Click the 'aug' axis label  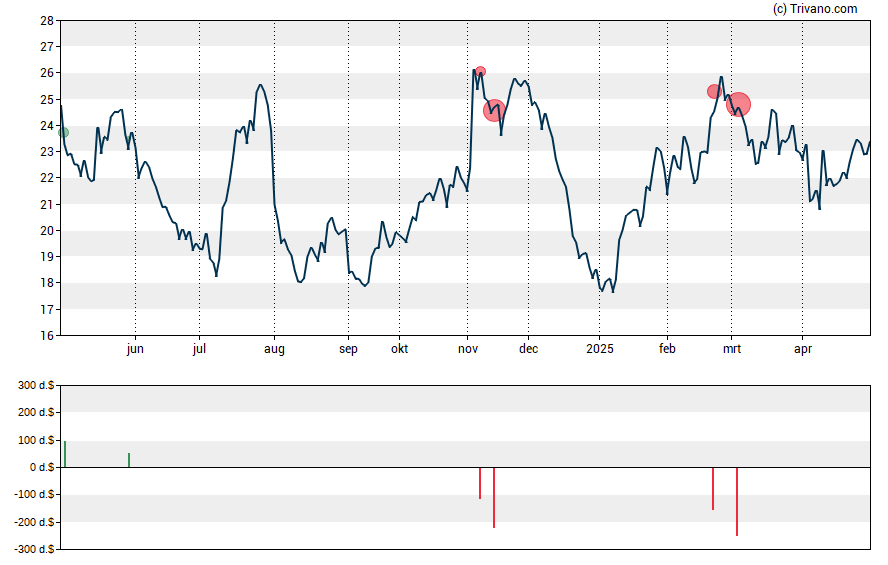(x=274, y=349)
